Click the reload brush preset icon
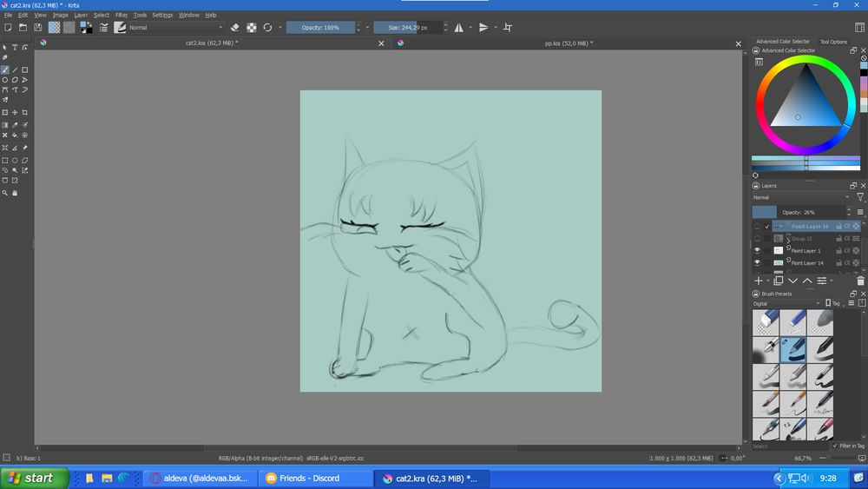 coord(267,28)
